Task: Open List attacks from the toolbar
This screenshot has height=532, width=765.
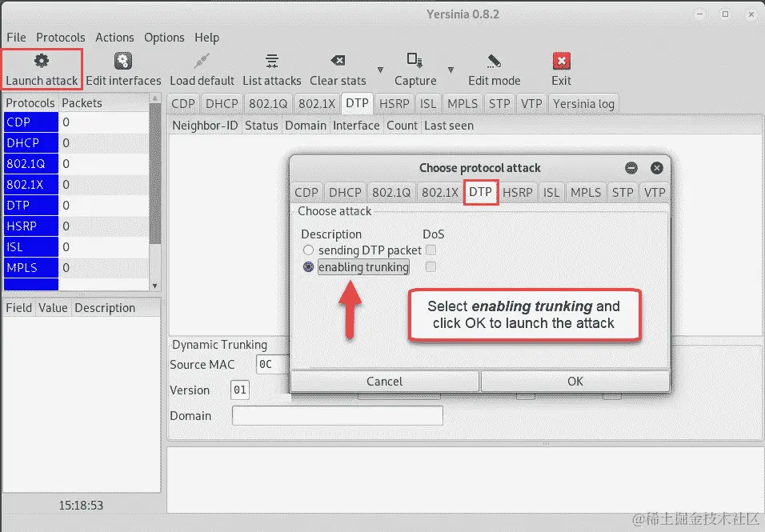Action: tap(272, 70)
